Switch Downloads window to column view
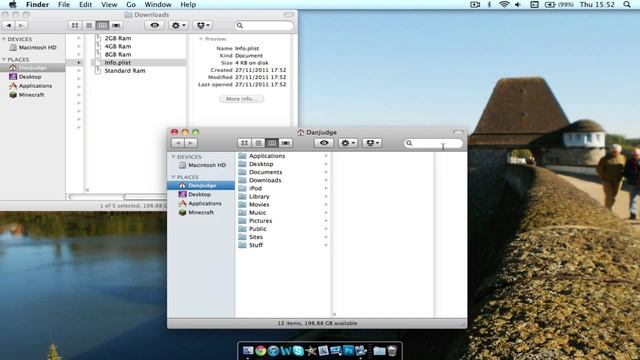This screenshot has height=360, width=640. tap(102, 25)
